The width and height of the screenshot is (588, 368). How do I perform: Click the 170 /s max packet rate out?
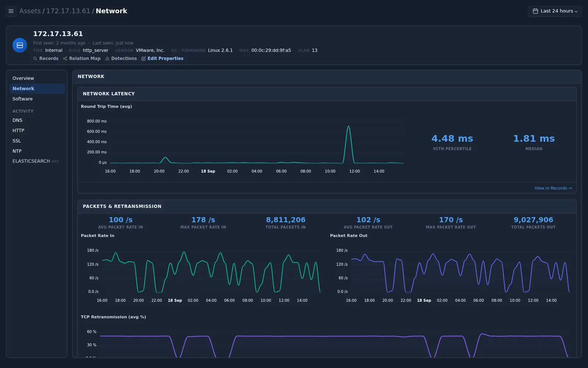coord(451,220)
